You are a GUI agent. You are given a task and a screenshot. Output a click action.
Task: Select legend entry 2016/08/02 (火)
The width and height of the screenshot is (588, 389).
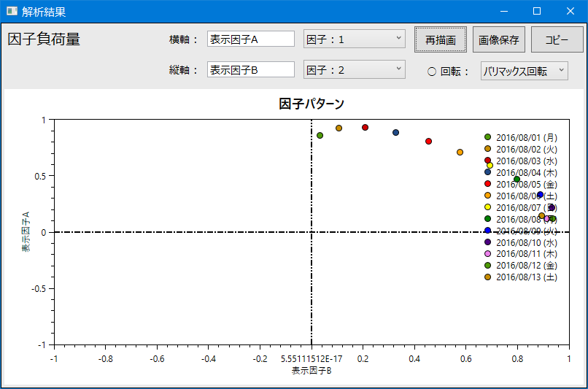(521, 150)
